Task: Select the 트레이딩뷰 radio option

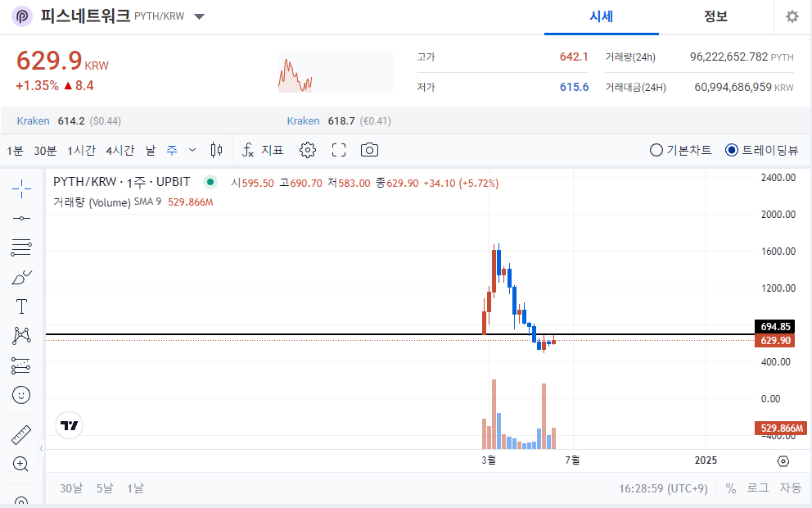Action: 762,150
